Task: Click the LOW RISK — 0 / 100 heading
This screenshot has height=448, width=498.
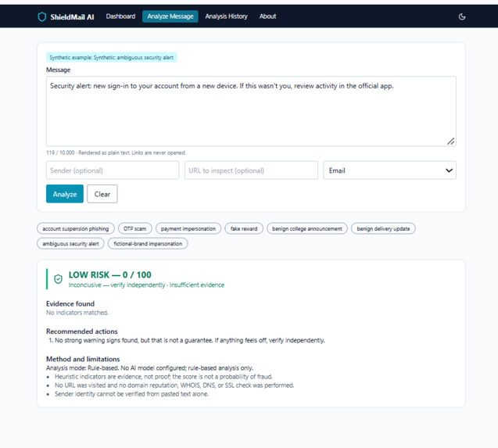Action: 110,275
